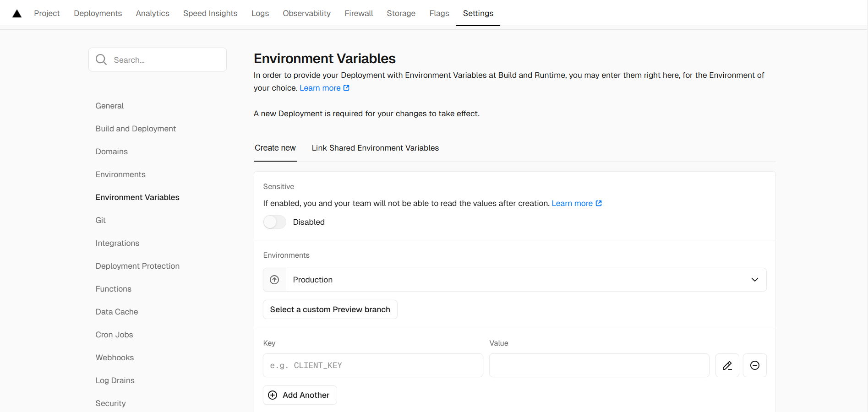Click the Production up-arrow circle icon

pyautogui.click(x=274, y=280)
